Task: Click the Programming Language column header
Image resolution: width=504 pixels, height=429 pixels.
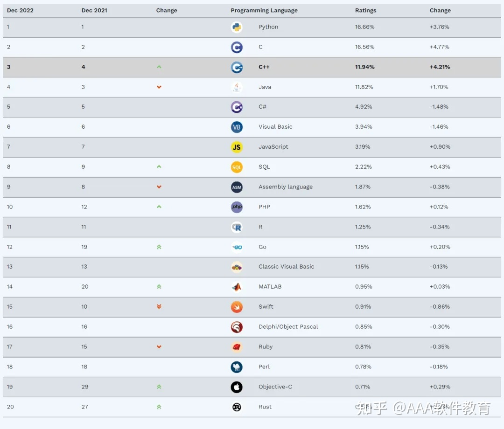Action: click(264, 10)
